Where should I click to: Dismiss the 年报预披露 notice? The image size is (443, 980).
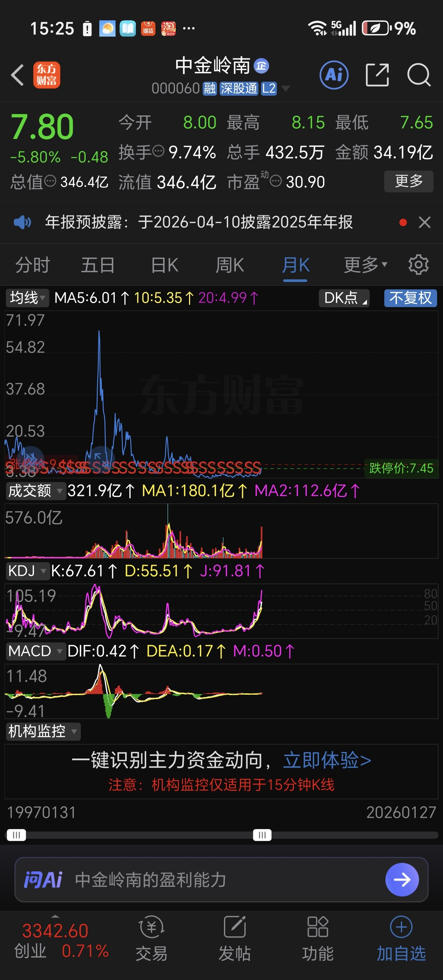[425, 222]
